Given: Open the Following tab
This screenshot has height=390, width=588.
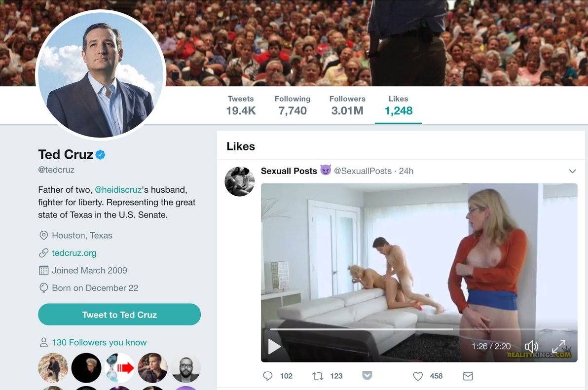Looking at the screenshot, I should [293, 106].
